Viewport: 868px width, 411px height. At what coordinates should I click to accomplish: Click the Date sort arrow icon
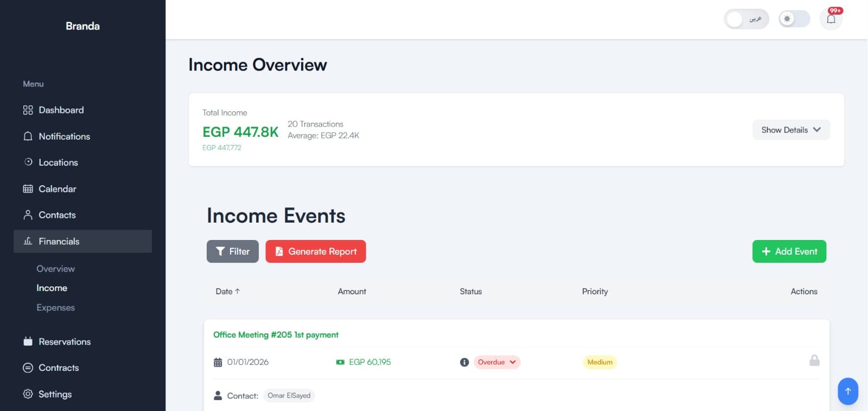click(x=238, y=291)
